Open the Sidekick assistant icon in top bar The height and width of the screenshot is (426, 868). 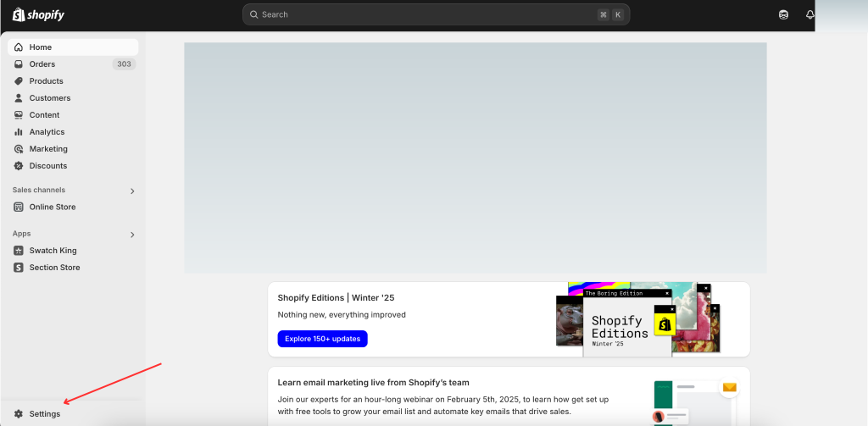(x=783, y=15)
